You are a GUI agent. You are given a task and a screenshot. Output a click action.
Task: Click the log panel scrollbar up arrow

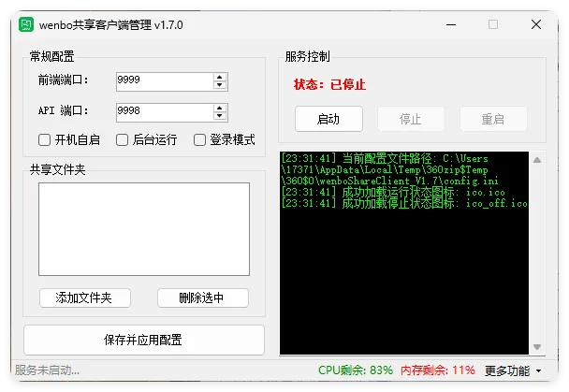click(537, 160)
